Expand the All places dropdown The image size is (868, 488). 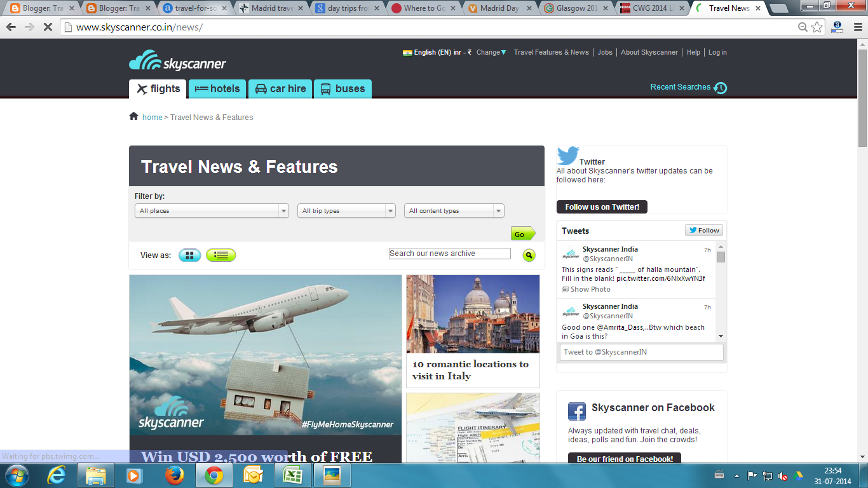pos(212,211)
